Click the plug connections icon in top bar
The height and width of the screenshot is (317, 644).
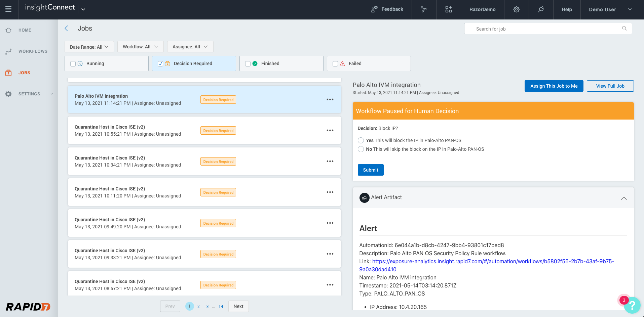541,9
